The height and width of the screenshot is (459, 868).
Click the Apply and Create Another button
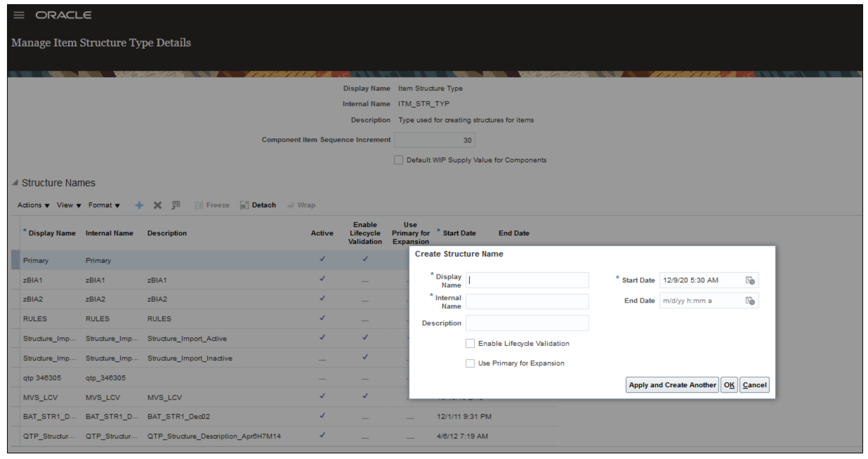point(672,385)
